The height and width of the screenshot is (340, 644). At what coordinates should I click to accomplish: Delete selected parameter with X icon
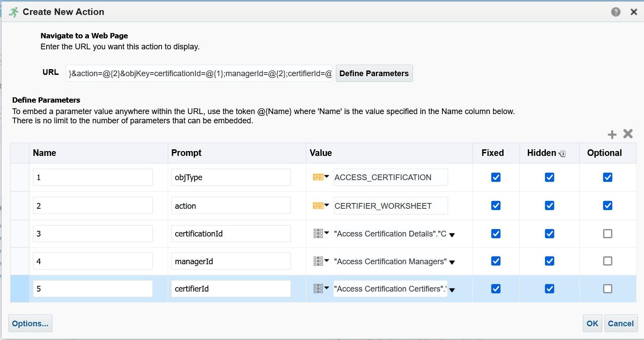pyautogui.click(x=628, y=134)
